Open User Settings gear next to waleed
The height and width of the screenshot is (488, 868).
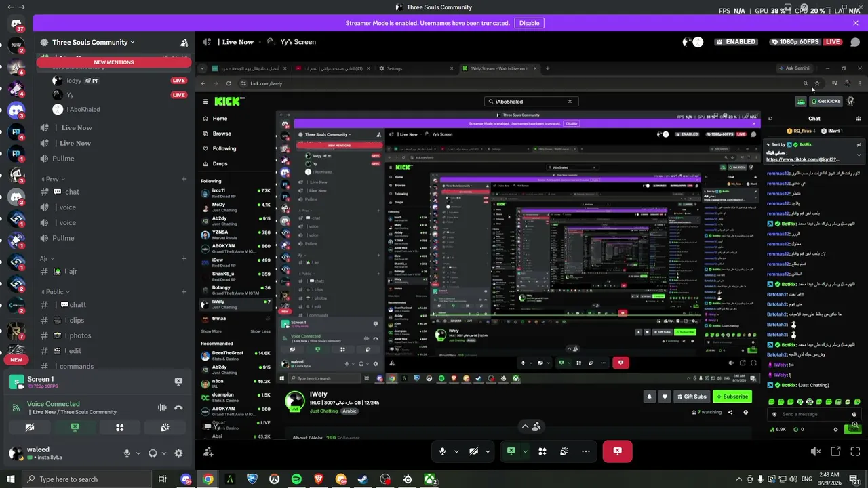[x=178, y=453]
